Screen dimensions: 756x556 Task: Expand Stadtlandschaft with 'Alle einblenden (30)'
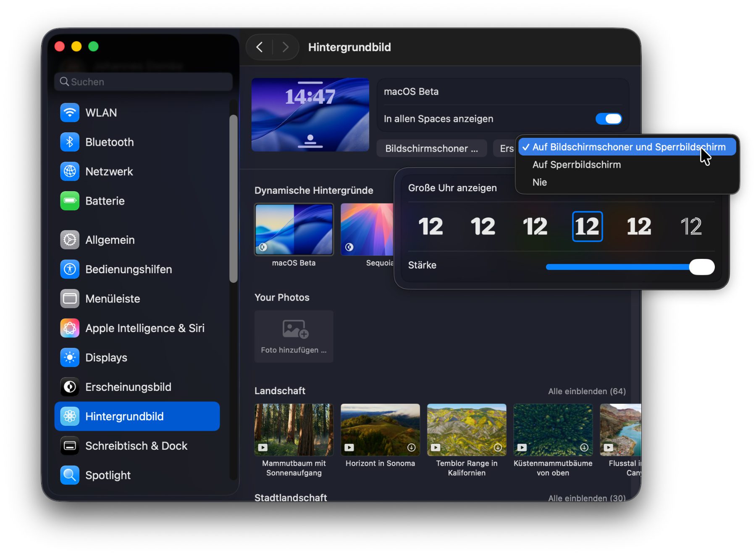click(x=586, y=498)
